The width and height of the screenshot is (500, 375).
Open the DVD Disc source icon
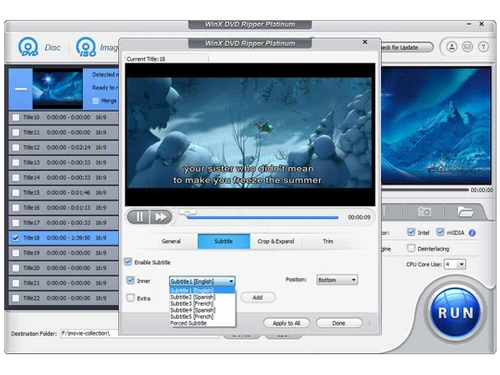pos(28,47)
